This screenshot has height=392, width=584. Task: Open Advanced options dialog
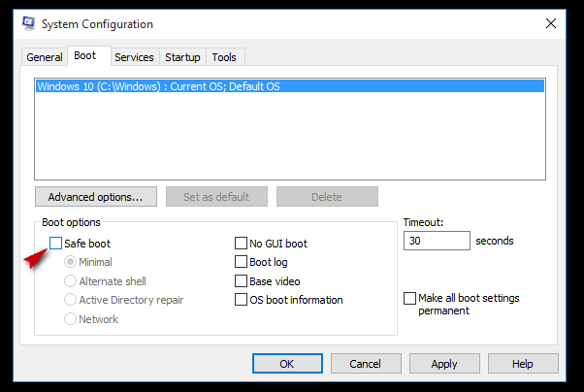96,196
